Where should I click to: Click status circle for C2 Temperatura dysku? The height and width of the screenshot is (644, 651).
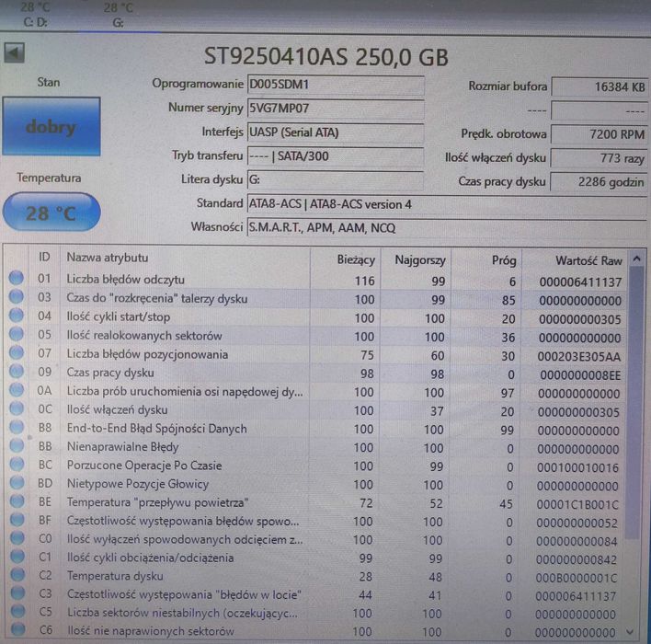point(17,574)
